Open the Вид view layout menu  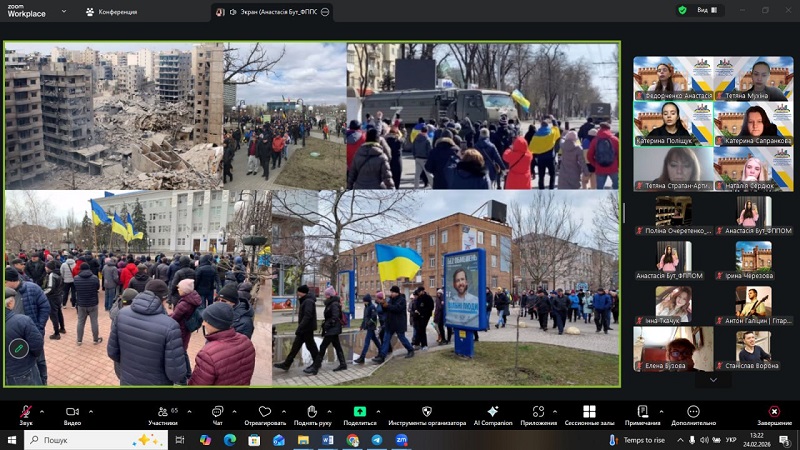pos(706,10)
